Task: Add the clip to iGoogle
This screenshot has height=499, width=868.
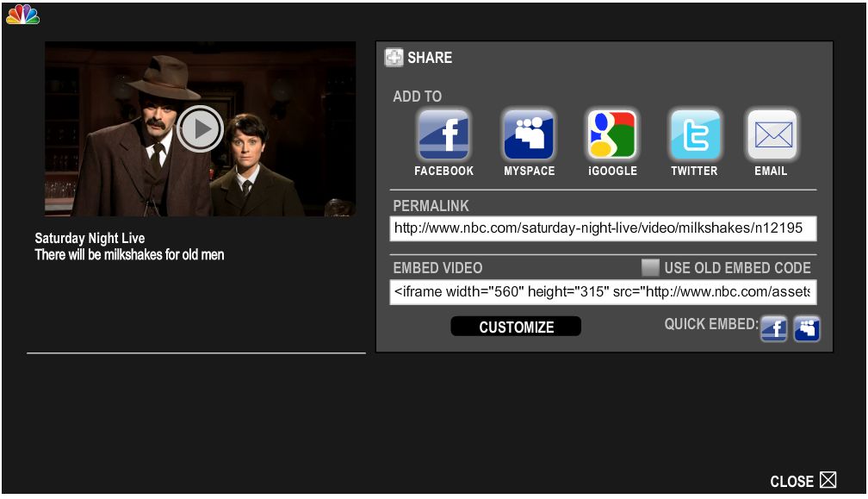Action: click(611, 134)
